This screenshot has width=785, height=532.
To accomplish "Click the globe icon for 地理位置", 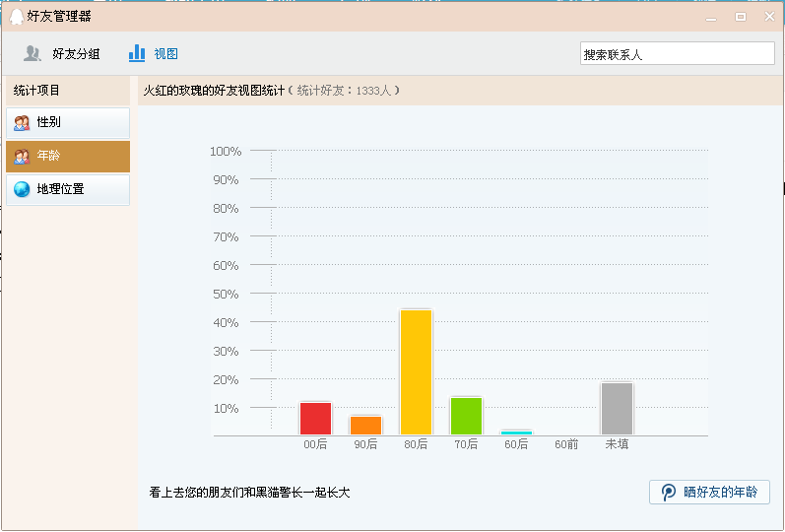I will click(x=22, y=189).
